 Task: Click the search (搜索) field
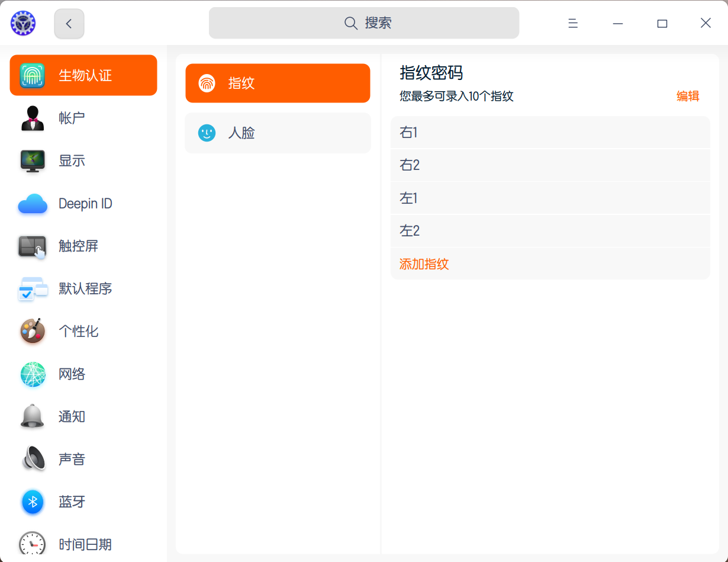click(x=364, y=23)
